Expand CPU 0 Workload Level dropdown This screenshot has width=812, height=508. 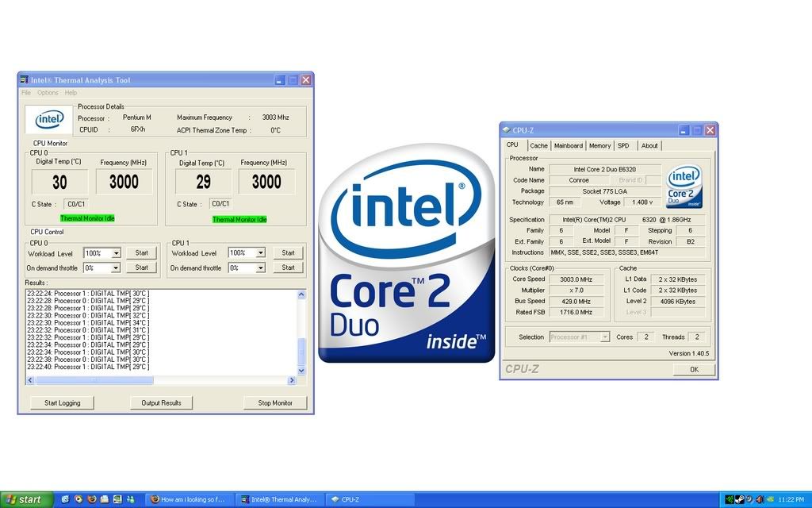[116, 253]
